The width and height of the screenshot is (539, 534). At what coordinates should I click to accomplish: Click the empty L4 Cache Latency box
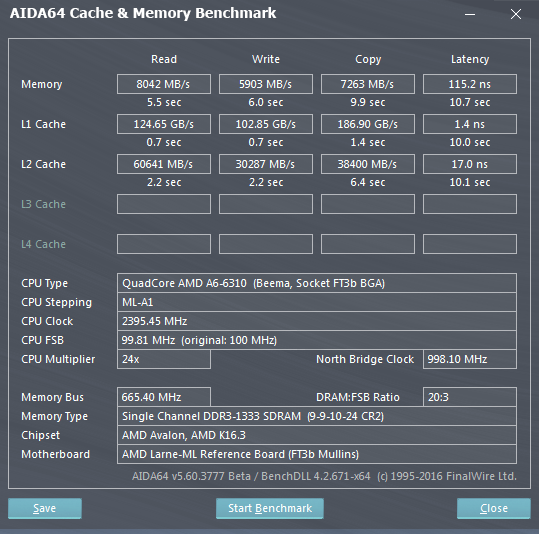(470, 244)
